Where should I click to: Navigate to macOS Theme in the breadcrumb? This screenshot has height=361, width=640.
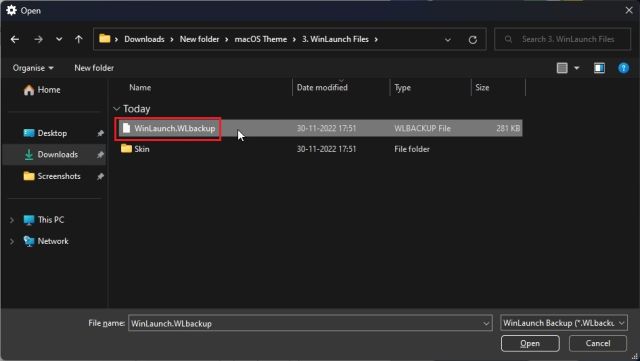pyautogui.click(x=260, y=39)
